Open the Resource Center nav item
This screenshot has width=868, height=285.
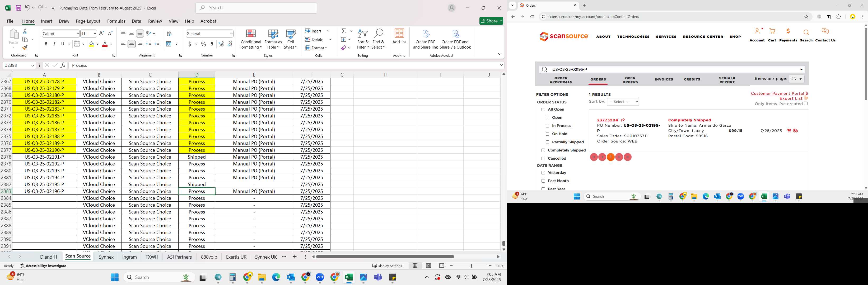pyautogui.click(x=703, y=37)
